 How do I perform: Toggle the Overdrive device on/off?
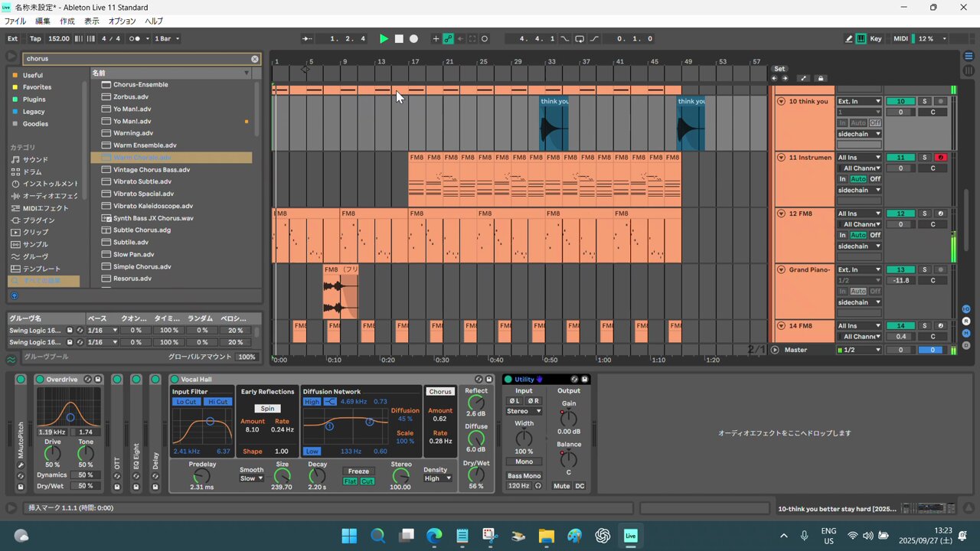click(40, 380)
